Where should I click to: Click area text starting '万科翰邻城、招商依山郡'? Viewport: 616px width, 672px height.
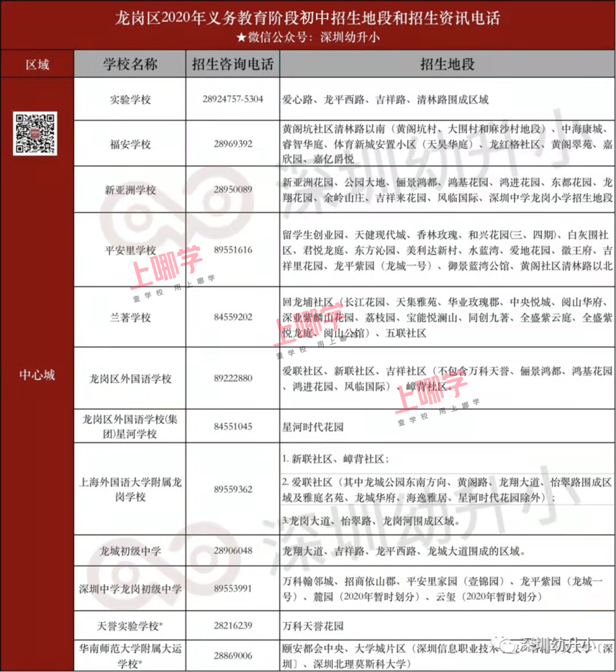[x=443, y=589]
